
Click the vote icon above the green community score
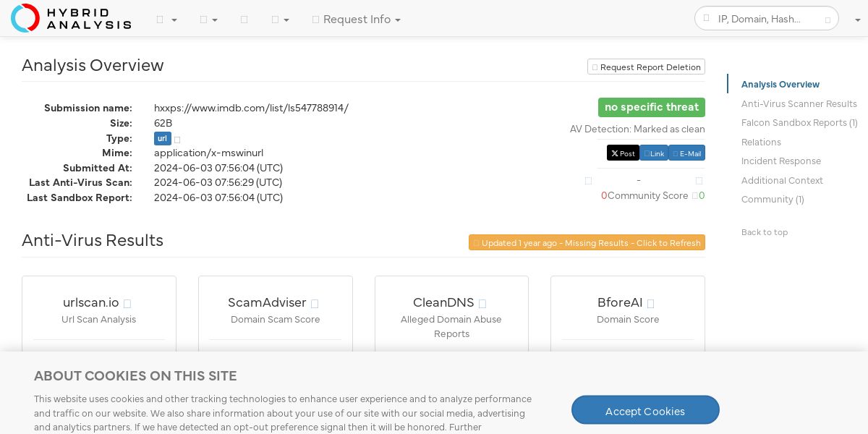pyautogui.click(x=699, y=181)
